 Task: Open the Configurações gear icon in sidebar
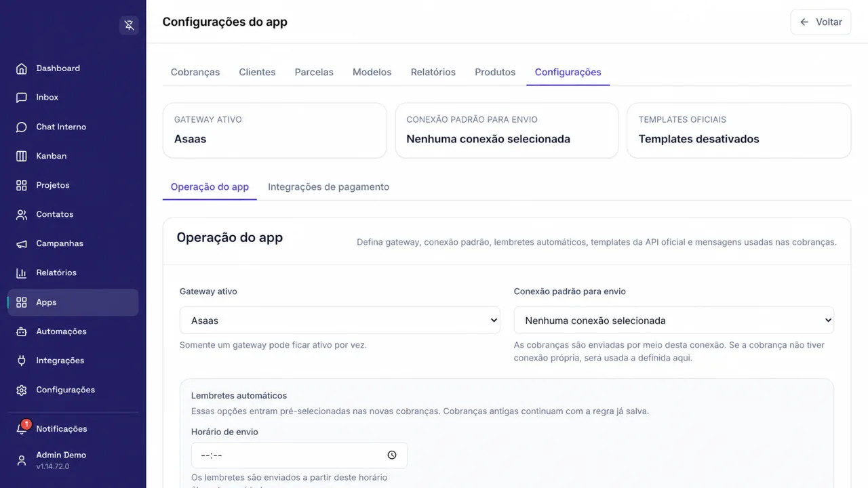(x=22, y=390)
